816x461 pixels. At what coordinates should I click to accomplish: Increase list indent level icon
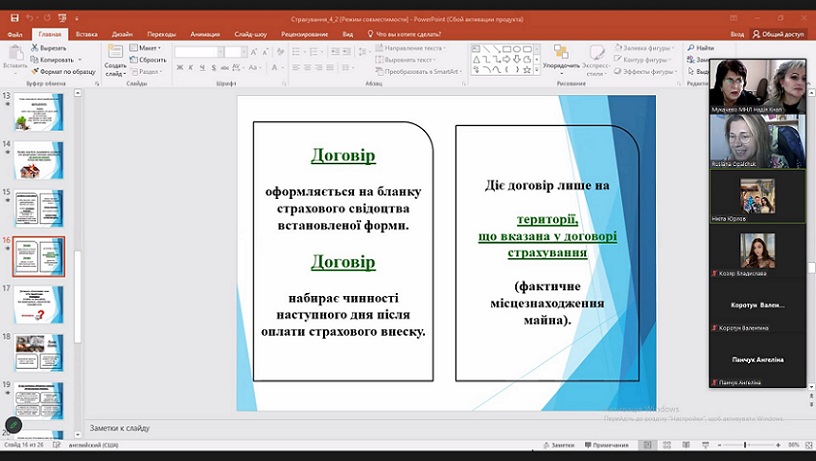click(x=346, y=52)
